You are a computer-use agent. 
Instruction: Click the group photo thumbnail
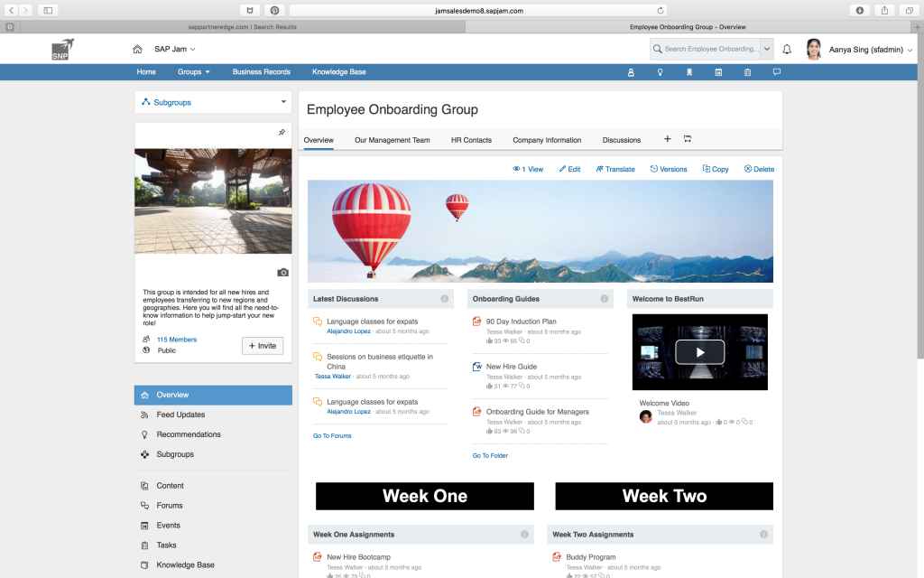[213, 201]
